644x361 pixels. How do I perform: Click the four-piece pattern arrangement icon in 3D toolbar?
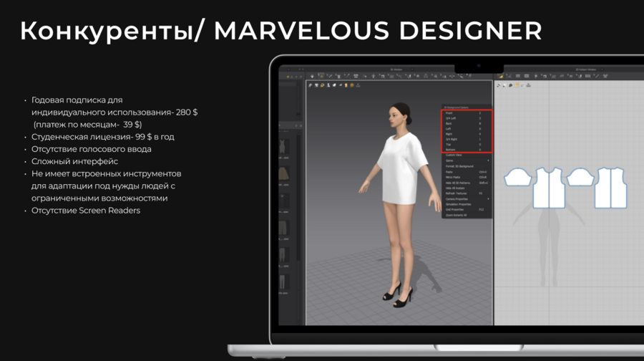click(x=356, y=76)
